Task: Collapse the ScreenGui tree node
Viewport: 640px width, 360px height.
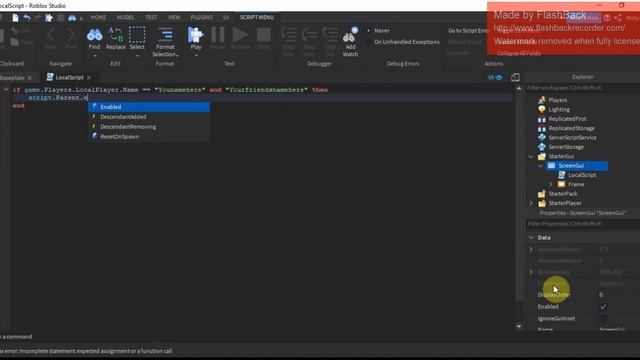Action: (x=540, y=166)
